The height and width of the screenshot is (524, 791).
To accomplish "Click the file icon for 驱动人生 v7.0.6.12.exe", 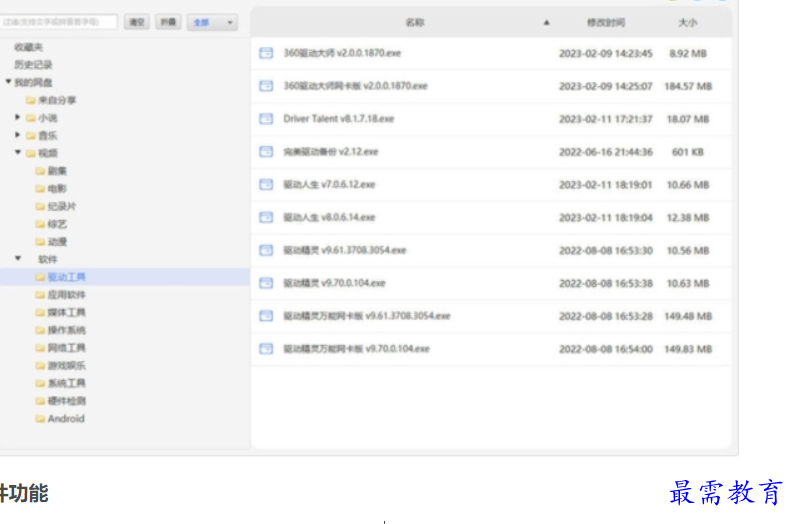I will (x=266, y=184).
